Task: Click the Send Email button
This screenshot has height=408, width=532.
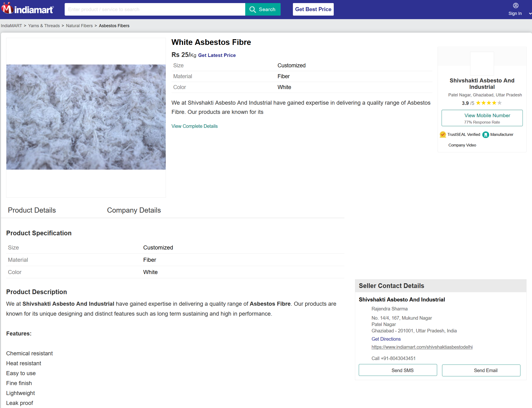Action: point(481,370)
